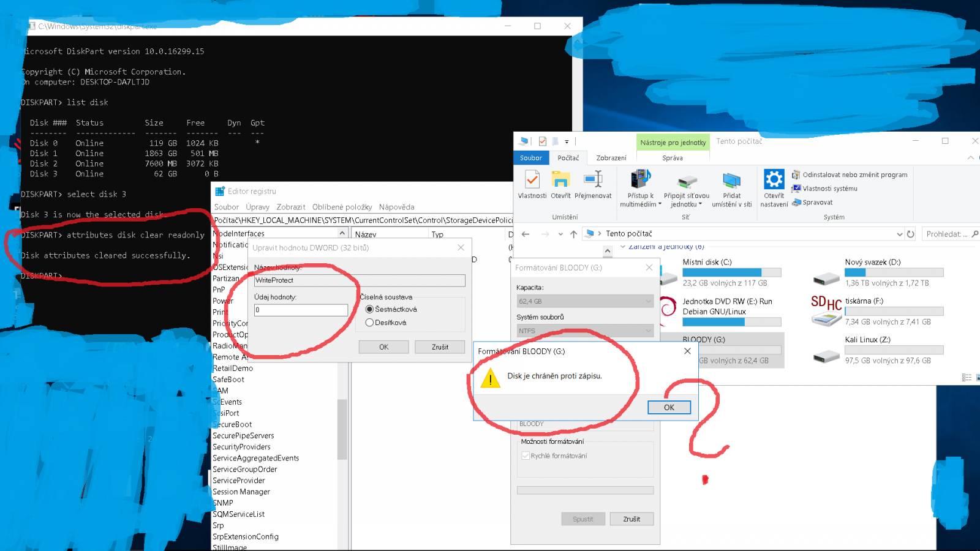Click the Explorer refresh icon
The image size is (980, 551).
[911, 234]
